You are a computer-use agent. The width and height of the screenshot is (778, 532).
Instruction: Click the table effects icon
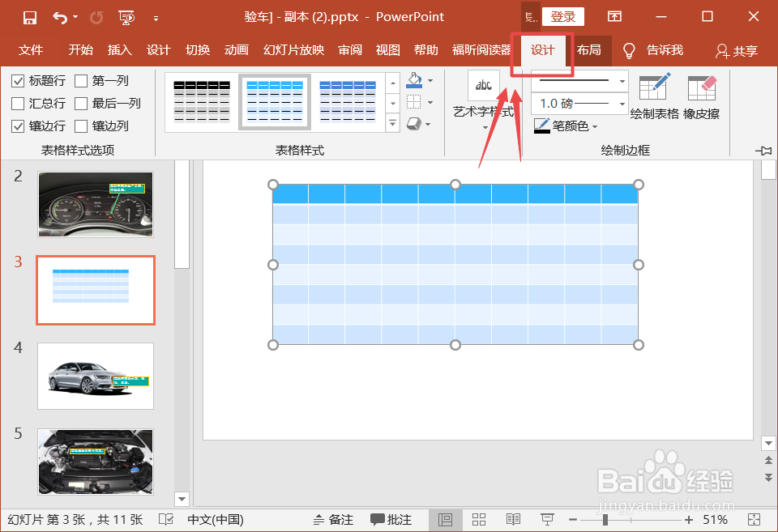point(414,123)
